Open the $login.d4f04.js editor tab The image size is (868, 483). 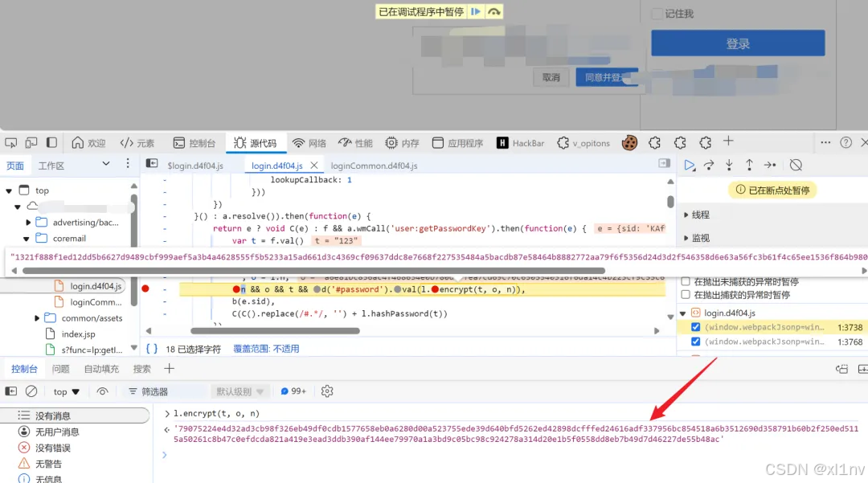tap(195, 166)
